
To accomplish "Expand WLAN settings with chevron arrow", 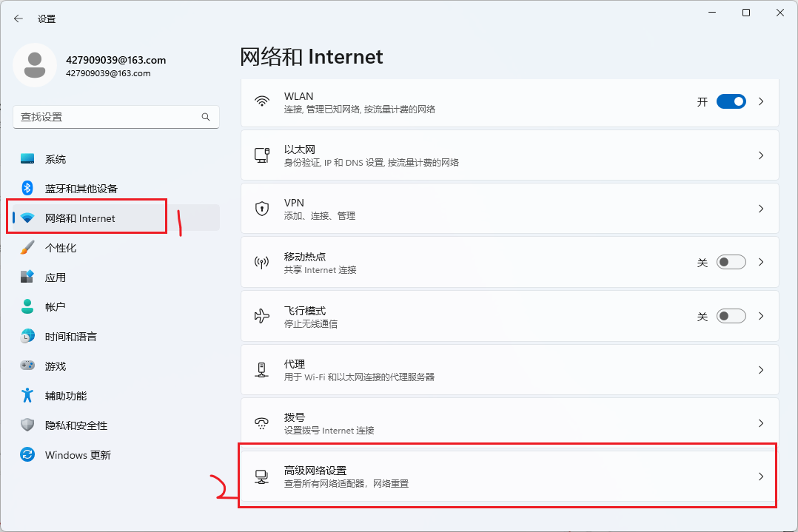I will pos(761,102).
